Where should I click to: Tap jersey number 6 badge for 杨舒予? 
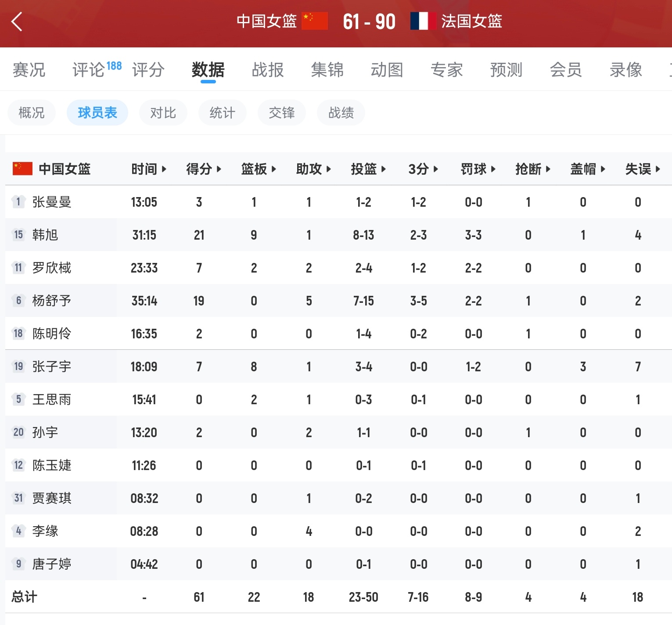point(18,301)
